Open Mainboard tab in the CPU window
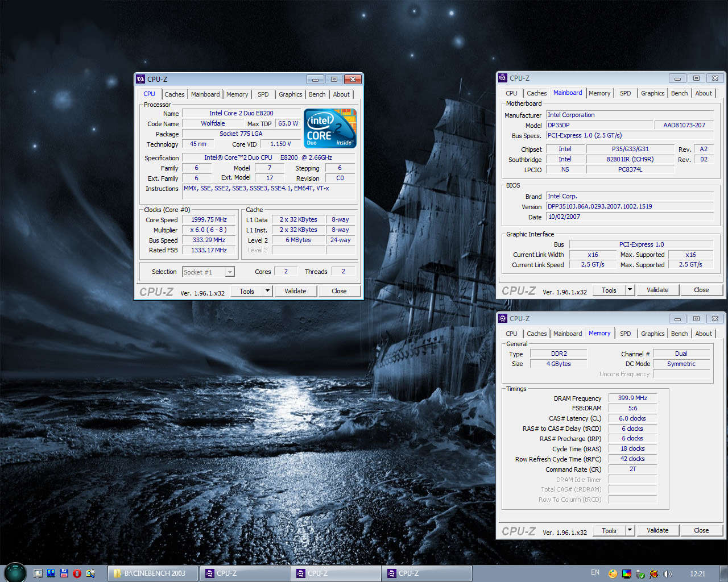The image size is (728, 582). (x=205, y=94)
